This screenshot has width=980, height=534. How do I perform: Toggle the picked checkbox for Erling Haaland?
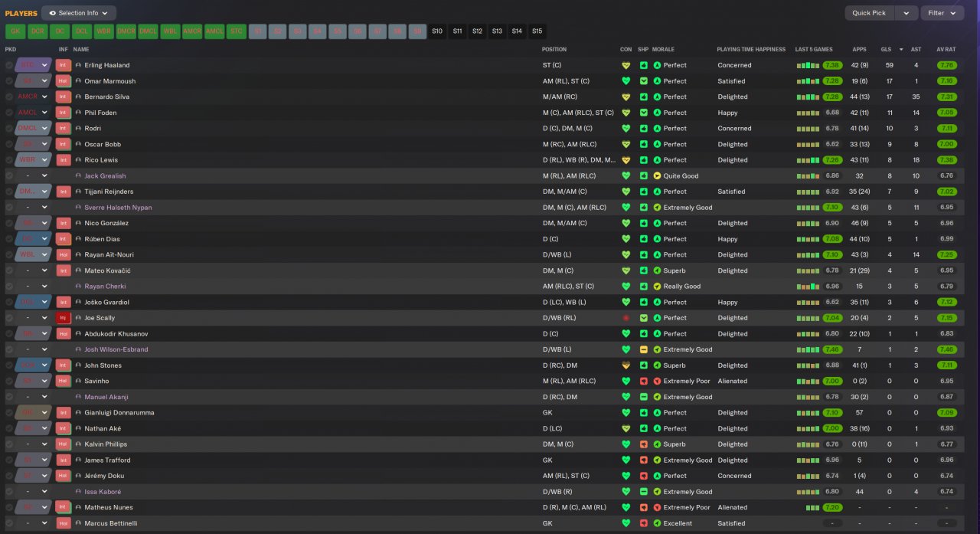pos(9,65)
